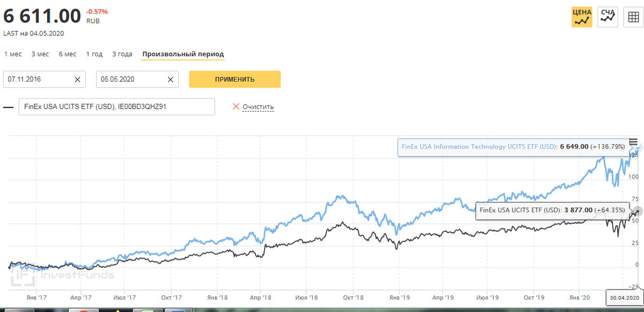Open the end date picker field
This screenshot has height=312, width=644.
coord(130,79)
